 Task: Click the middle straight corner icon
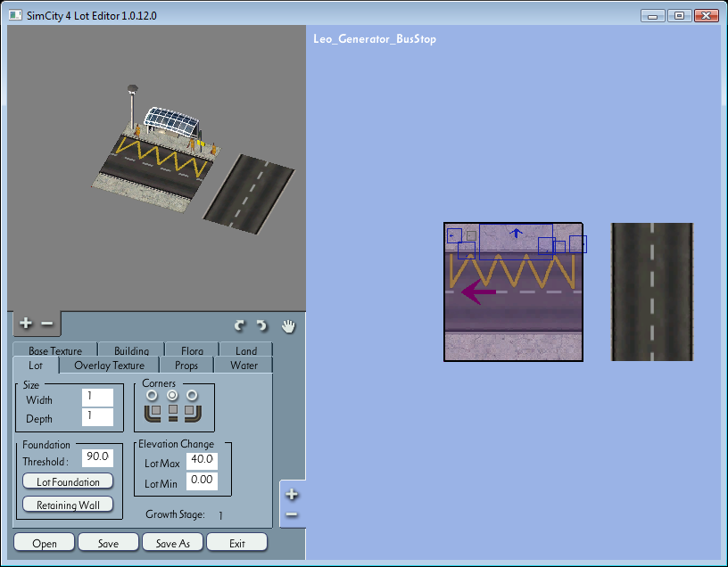(173, 413)
